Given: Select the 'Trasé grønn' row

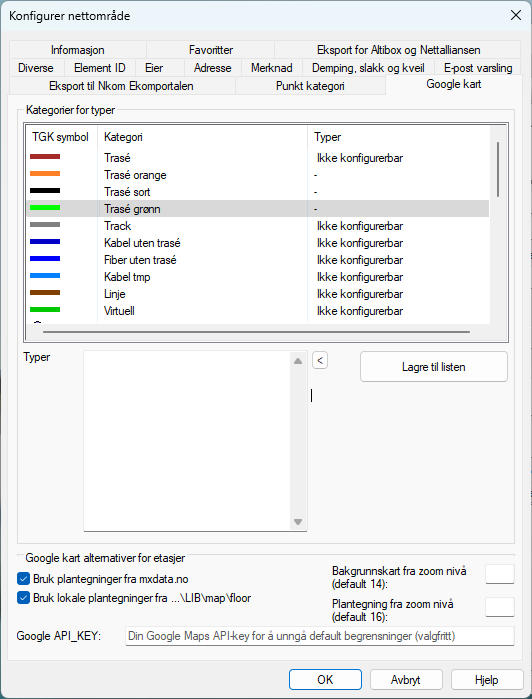Looking at the screenshot, I should pyautogui.click(x=258, y=209).
